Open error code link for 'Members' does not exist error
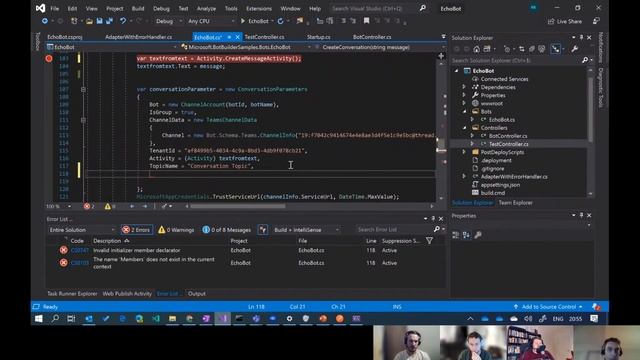 click(80, 263)
